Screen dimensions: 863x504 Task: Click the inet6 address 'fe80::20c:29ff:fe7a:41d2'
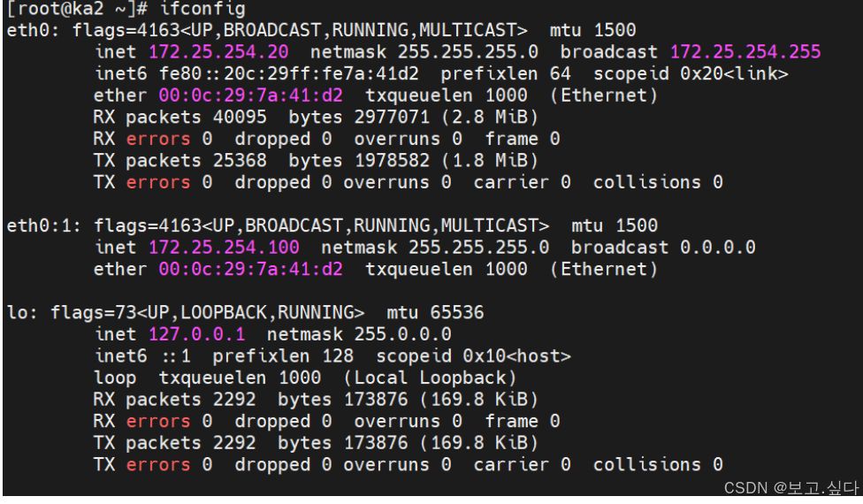click(289, 73)
